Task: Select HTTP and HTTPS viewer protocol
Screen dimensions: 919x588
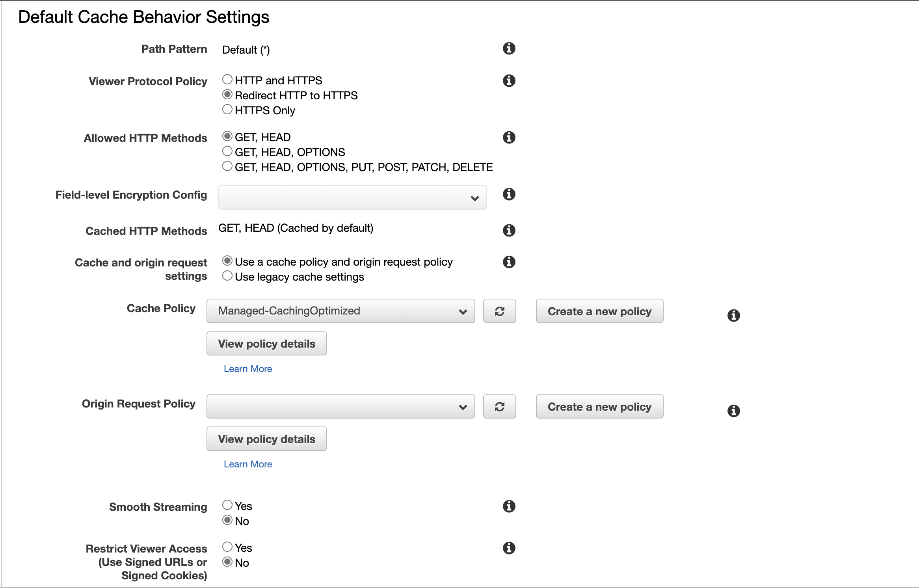Action: click(x=227, y=80)
